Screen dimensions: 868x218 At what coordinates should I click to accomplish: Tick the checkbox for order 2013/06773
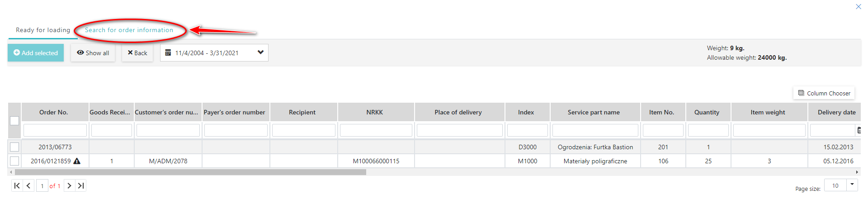(14, 147)
